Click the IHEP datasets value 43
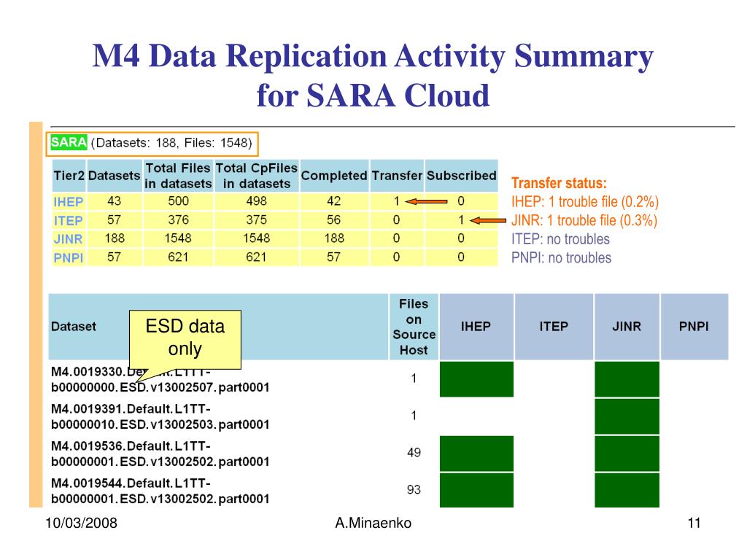The height and width of the screenshot is (560, 747). (x=115, y=201)
